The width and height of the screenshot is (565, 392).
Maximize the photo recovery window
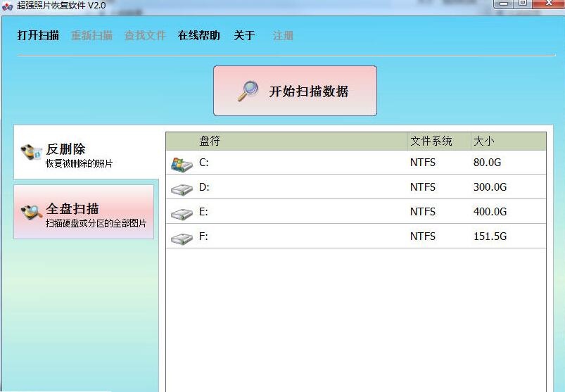[x=523, y=4]
